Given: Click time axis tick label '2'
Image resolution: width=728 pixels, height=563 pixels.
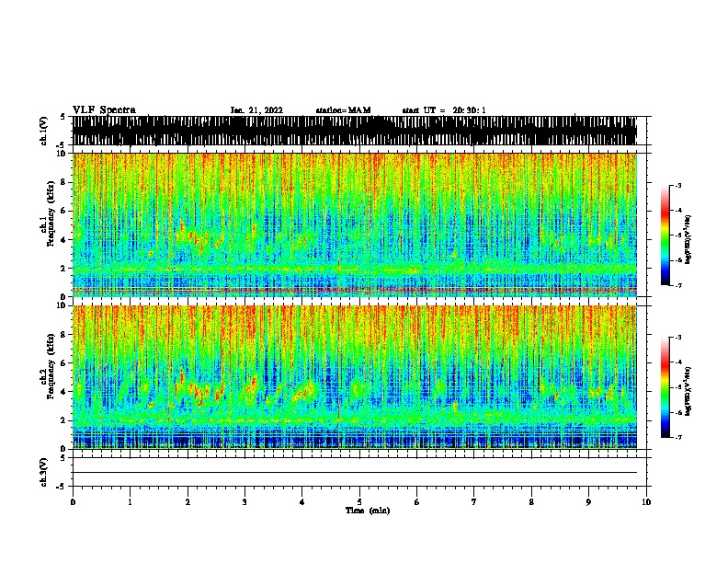Looking at the screenshot, I should pyautogui.click(x=188, y=502).
